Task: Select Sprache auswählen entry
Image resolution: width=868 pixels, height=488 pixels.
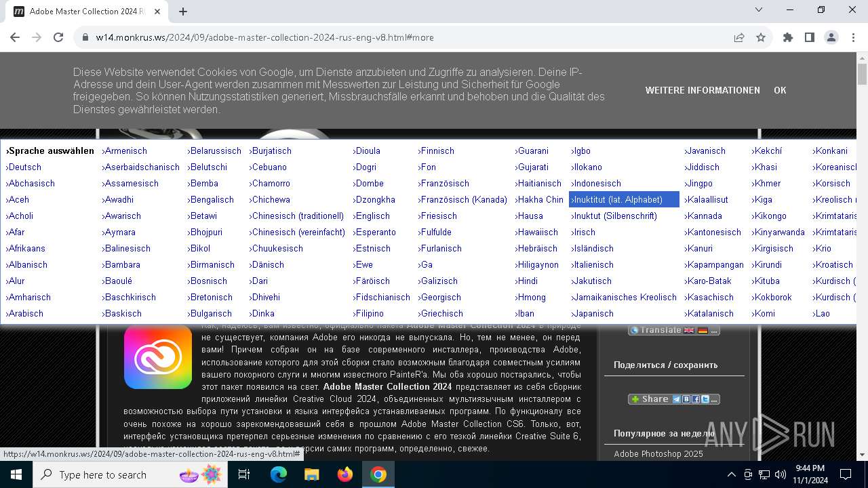Action: tap(50, 150)
